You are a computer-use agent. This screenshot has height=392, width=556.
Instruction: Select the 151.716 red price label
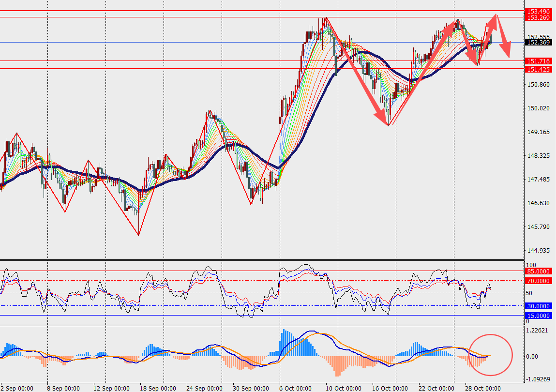click(538, 61)
